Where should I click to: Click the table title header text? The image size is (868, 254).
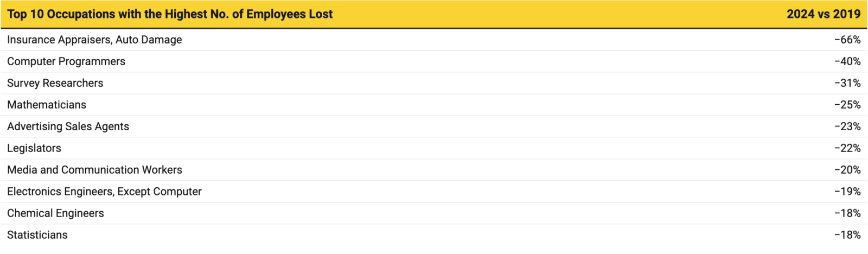(x=170, y=15)
